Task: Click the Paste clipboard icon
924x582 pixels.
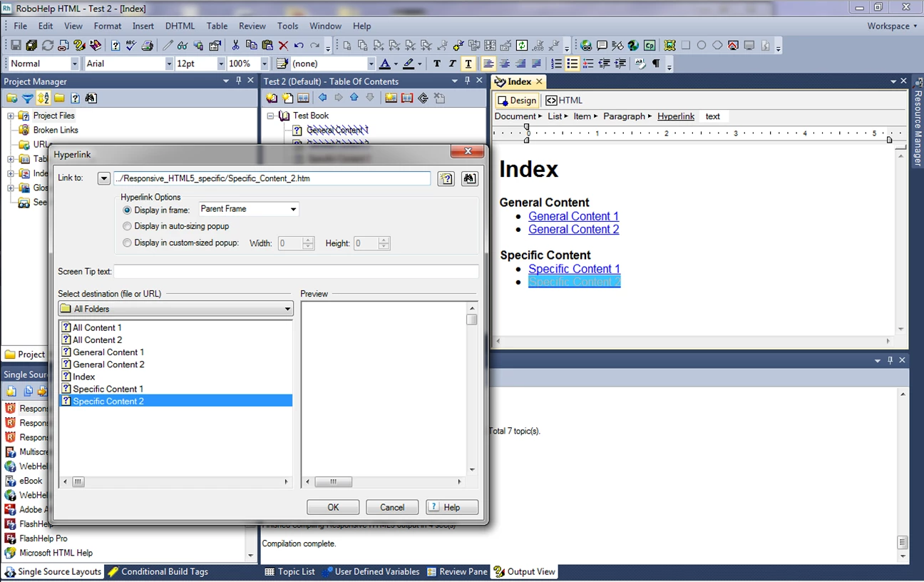Action: (x=267, y=45)
